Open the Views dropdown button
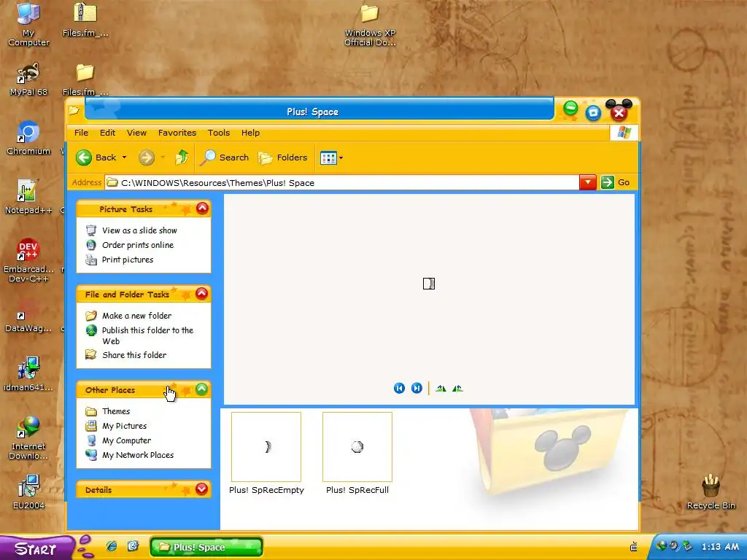Screen dimensions: 747x560 332,157
